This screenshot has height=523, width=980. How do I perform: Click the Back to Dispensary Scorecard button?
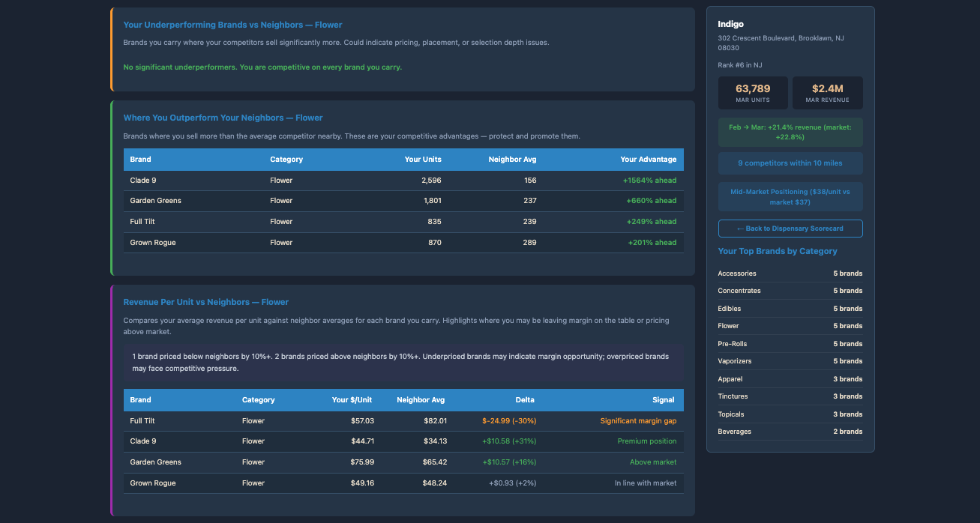pos(790,229)
